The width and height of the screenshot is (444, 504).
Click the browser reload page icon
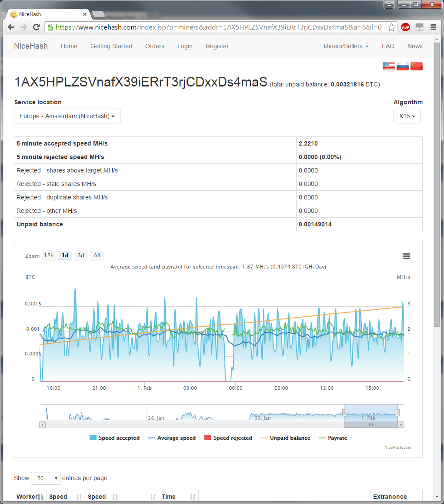(x=37, y=27)
